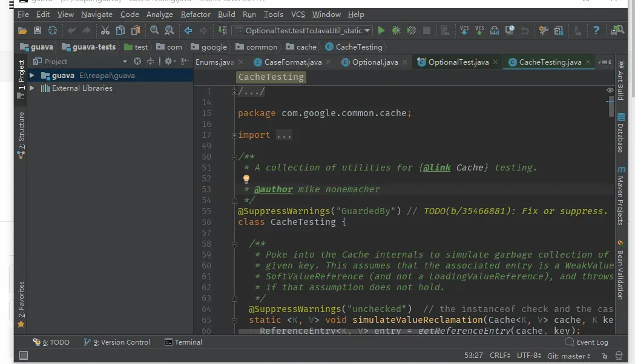Screen dimensions: 635x364
Task: Navigate back with the blue arrow
Action: [188, 30]
